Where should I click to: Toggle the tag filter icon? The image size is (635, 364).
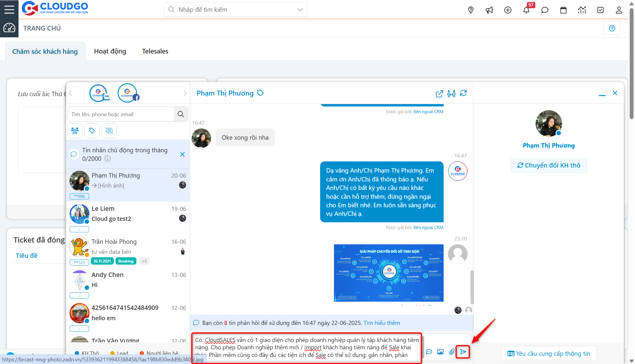pos(92,130)
